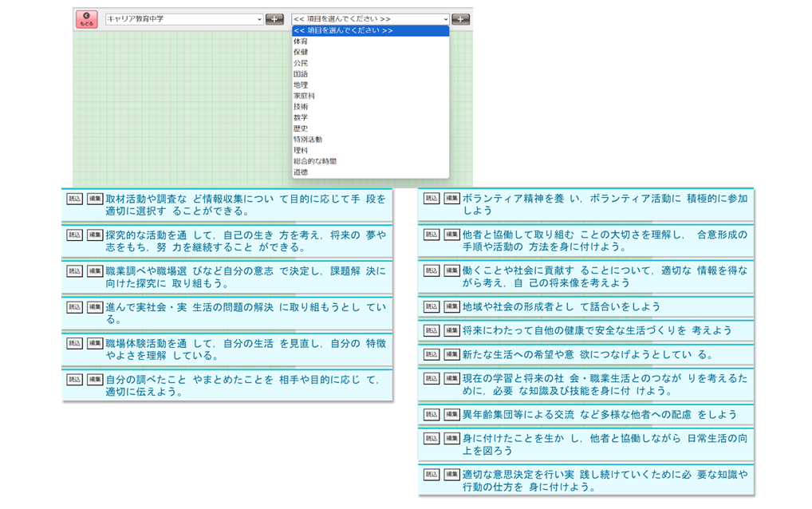812x509 pixels.
Task: Click 編集 icon for 地域や社会の形成者 item
Action: [x=452, y=306]
